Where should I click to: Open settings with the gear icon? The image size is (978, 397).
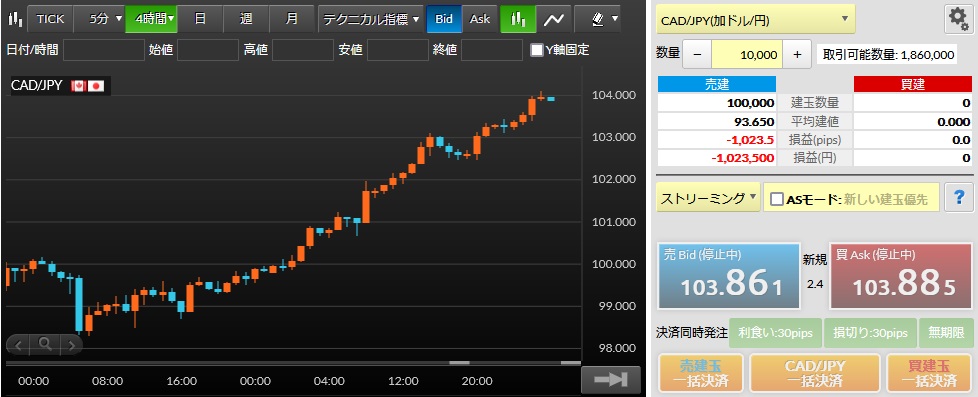point(957,20)
